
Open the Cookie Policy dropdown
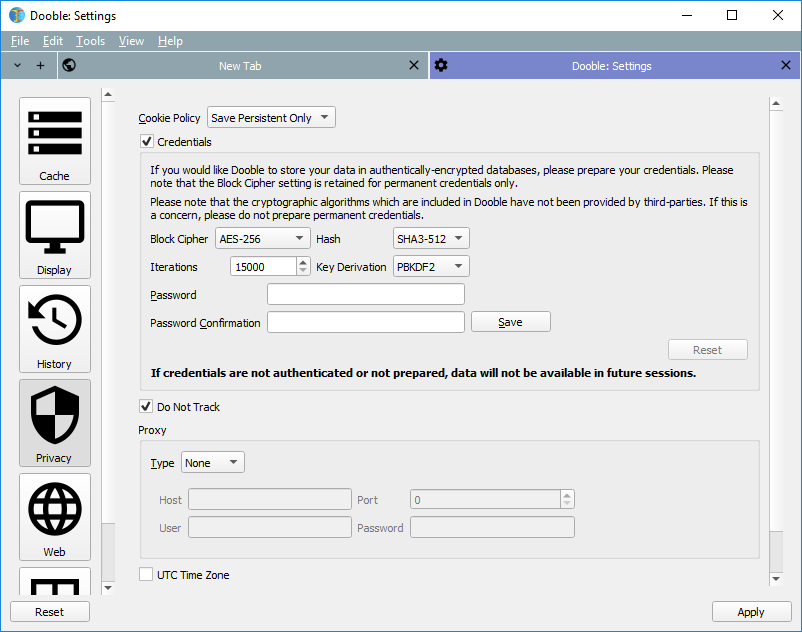point(271,118)
